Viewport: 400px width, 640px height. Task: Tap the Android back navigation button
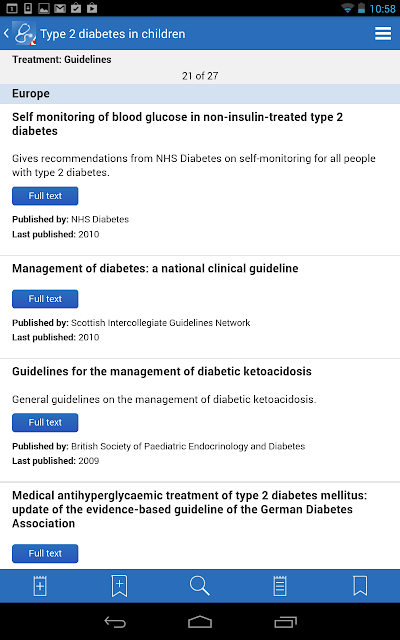(x=115, y=622)
